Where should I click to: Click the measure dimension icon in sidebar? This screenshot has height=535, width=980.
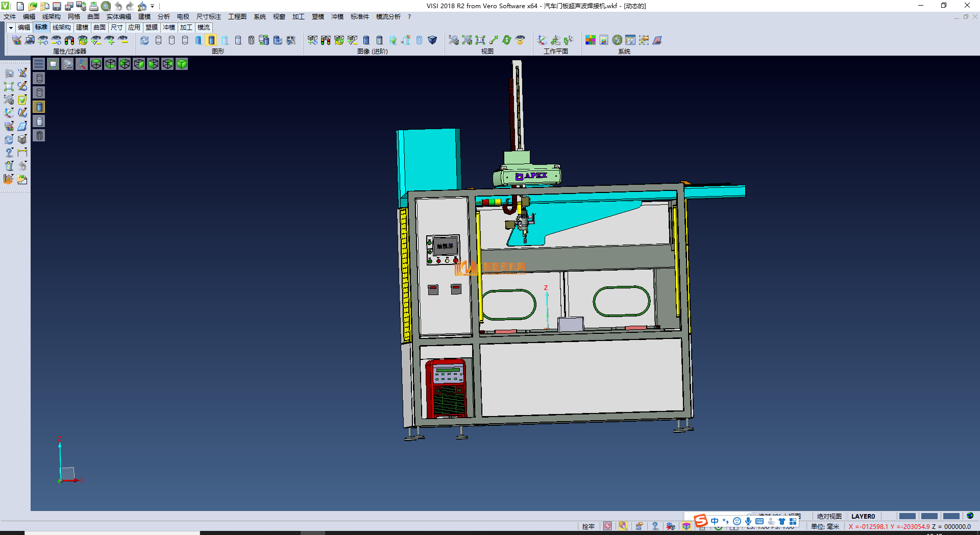(22, 152)
